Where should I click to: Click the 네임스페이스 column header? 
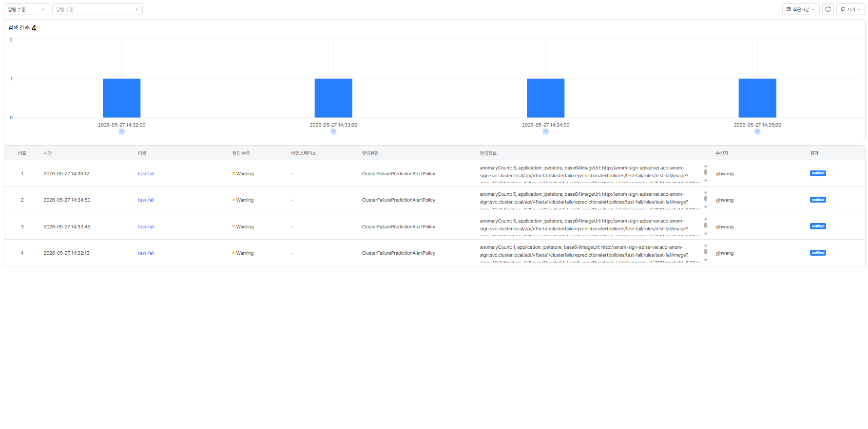(x=304, y=153)
